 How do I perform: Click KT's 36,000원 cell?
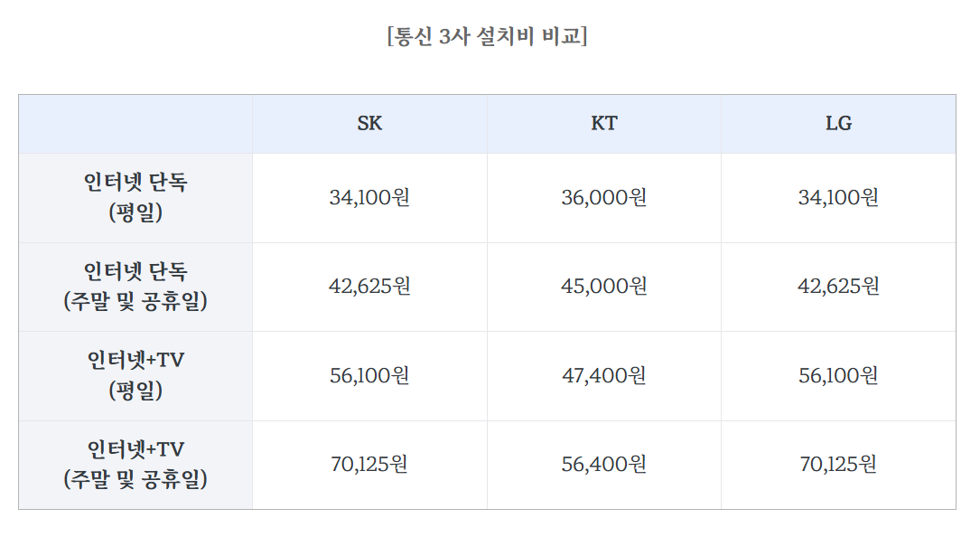(x=603, y=197)
